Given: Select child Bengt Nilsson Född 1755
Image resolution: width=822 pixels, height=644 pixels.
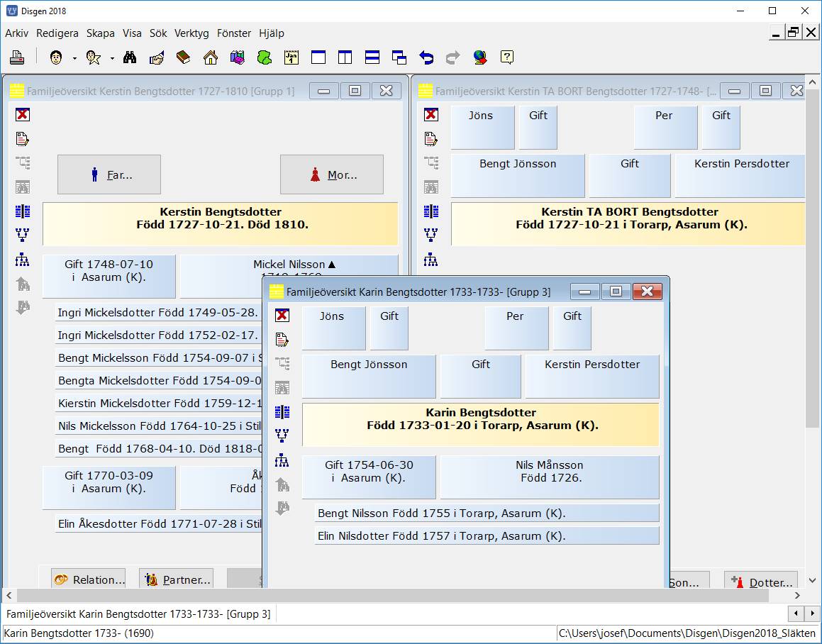Looking at the screenshot, I should point(487,513).
